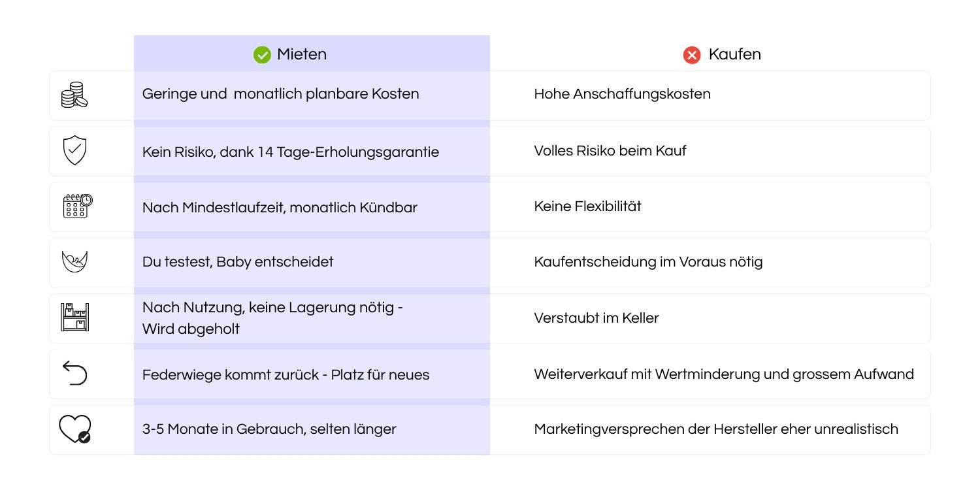The height and width of the screenshot is (490, 980).
Task: Click the red X beside Kaufen
Action: tap(692, 55)
